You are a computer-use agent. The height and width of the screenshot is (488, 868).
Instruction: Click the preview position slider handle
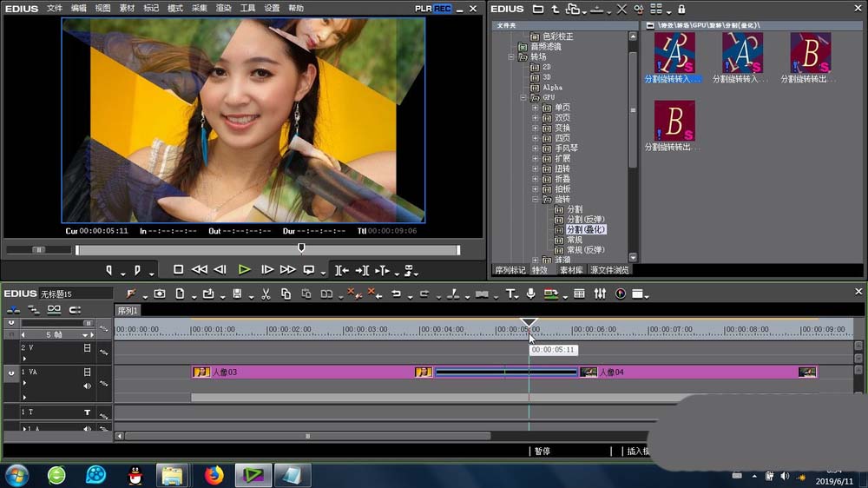pos(301,247)
